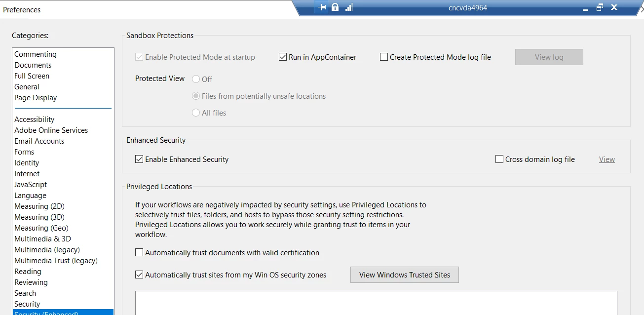Open Multimedia & 3D category
The width and height of the screenshot is (644, 315).
point(63,238)
